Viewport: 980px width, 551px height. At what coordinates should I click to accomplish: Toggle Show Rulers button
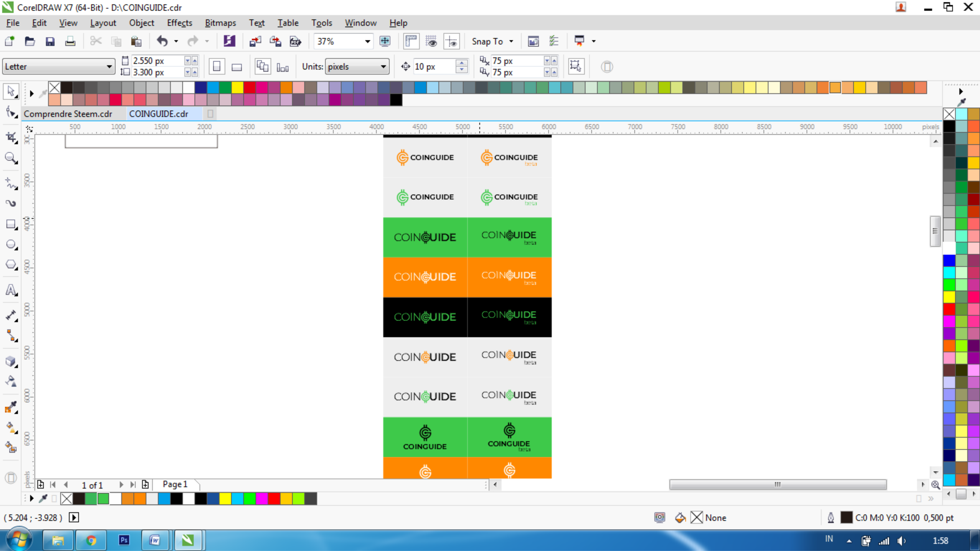pos(411,41)
